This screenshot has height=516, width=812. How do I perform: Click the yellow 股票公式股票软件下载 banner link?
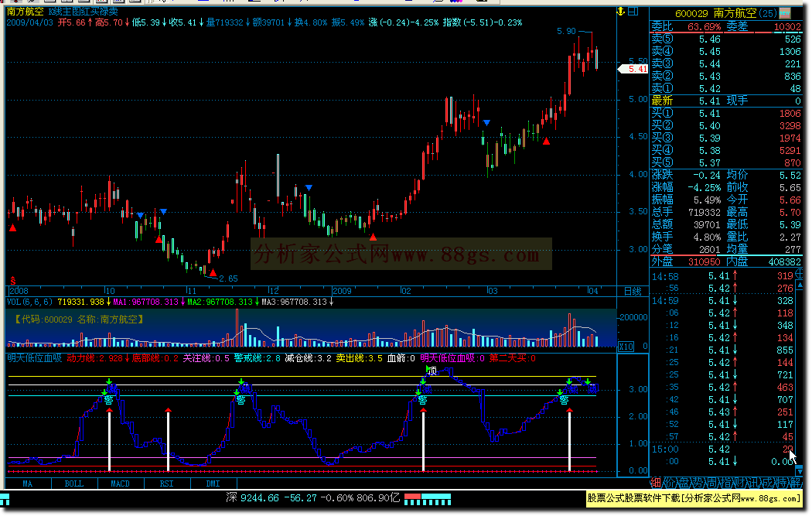click(694, 498)
